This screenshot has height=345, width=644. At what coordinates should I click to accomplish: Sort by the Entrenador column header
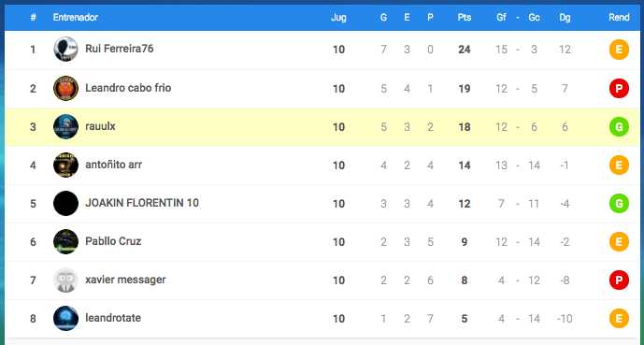(x=76, y=17)
